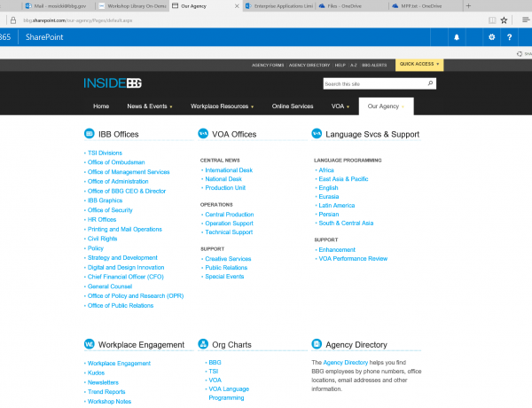Open the SharePoint notifications bell
532x408 pixels.
[457, 37]
